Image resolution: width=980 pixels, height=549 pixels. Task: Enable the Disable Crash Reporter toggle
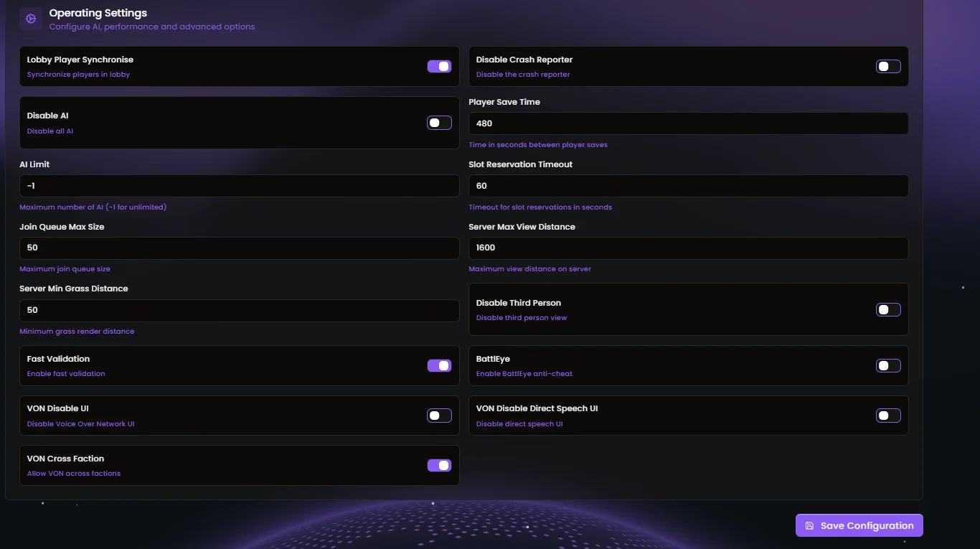coord(887,66)
